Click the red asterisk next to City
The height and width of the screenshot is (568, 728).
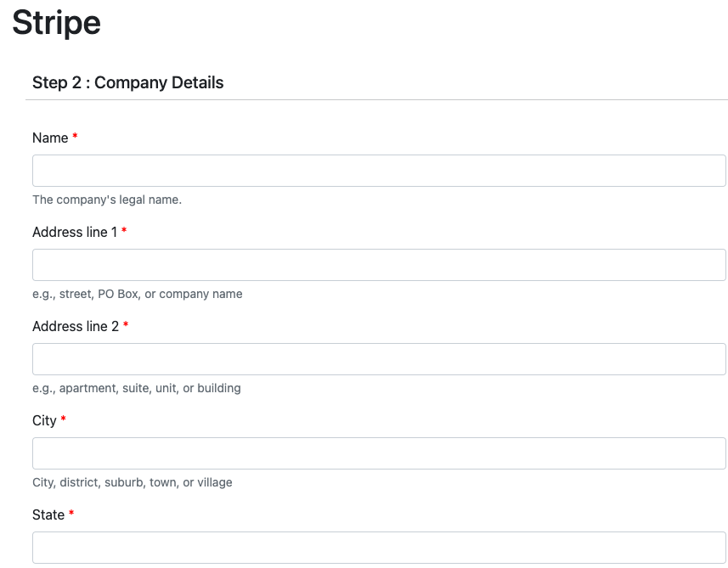point(63,419)
